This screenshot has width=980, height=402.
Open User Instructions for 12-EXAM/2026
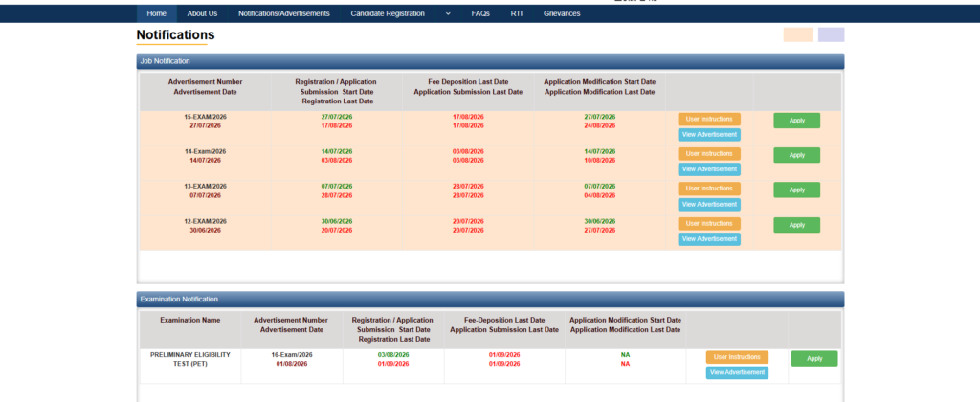click(709, 224)
